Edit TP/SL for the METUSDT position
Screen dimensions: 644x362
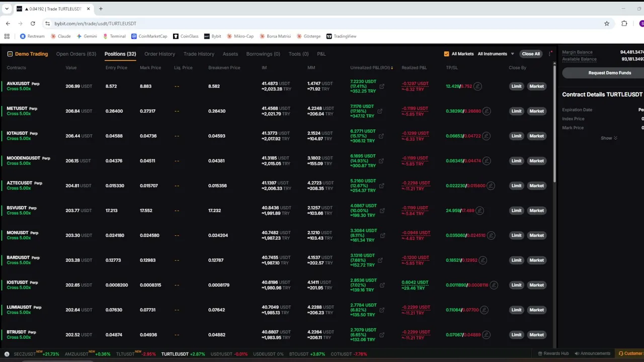486,111
